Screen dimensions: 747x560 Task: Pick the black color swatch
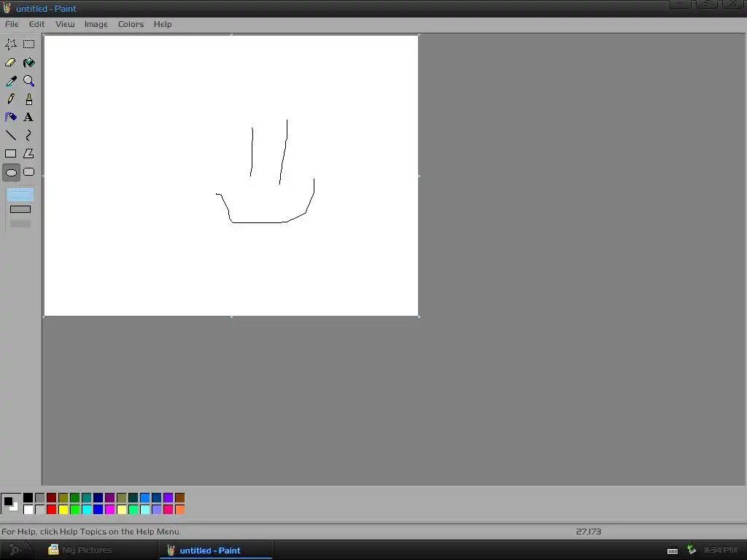tap(28, 498)
